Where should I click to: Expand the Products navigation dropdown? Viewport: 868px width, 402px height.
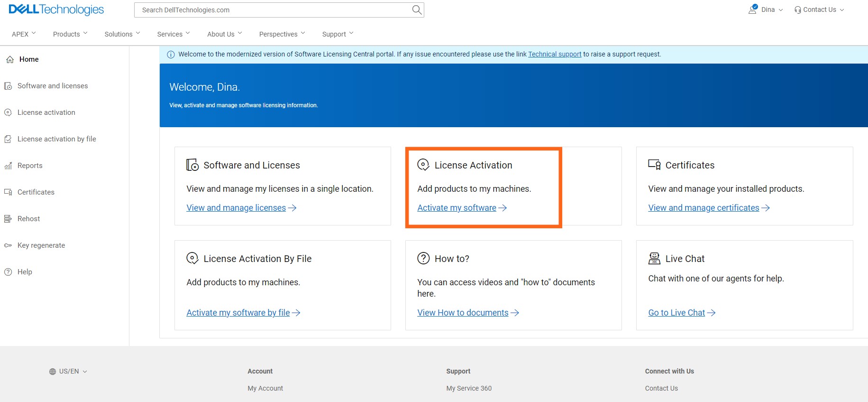click(70, 34)
